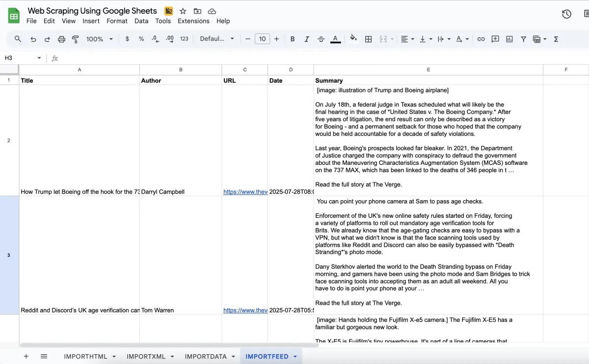The height and width of the screenshot is (364, 589).
Task: Toggle bold formatting
Action: pyautogui.click(x=293, y=39)
